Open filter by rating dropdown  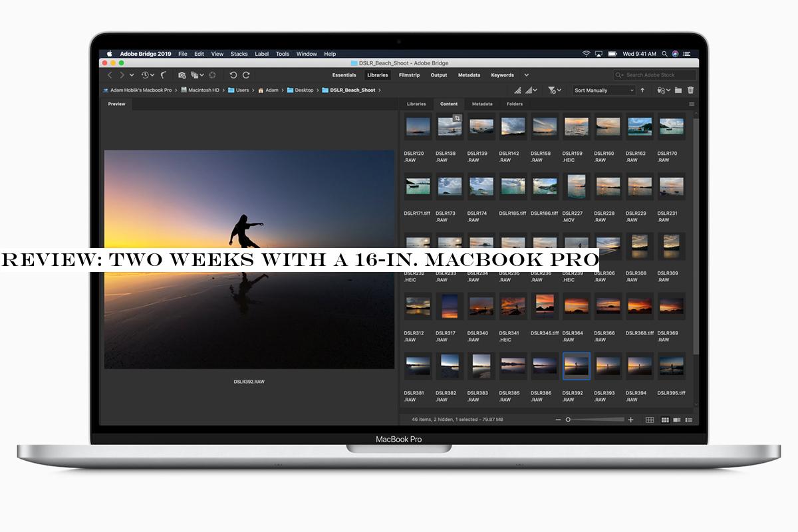tap(555, 90)
